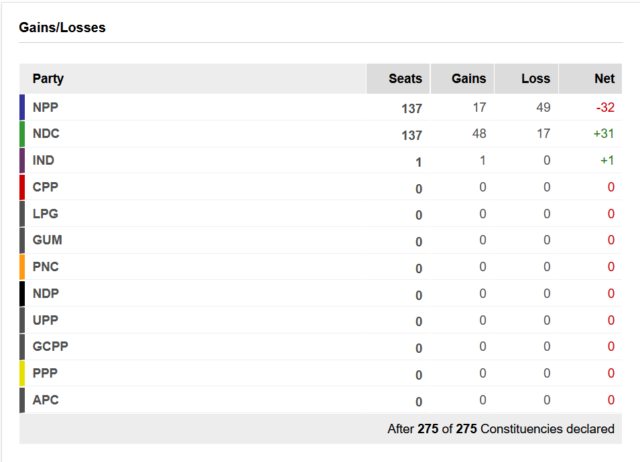Image resolution: width=640 pixels, height=462 pixels.
Task: Click the NPP blue color bar
Action: pos(22,107)
